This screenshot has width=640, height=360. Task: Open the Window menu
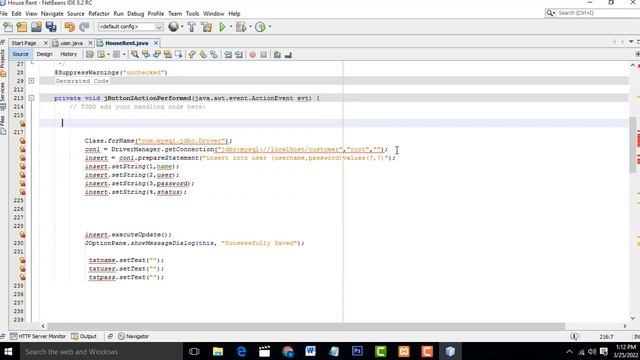pos(213,13)
